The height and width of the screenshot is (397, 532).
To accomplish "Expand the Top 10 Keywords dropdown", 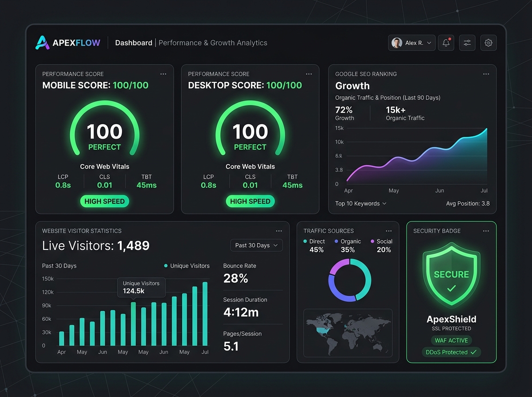I will [361, 203].
